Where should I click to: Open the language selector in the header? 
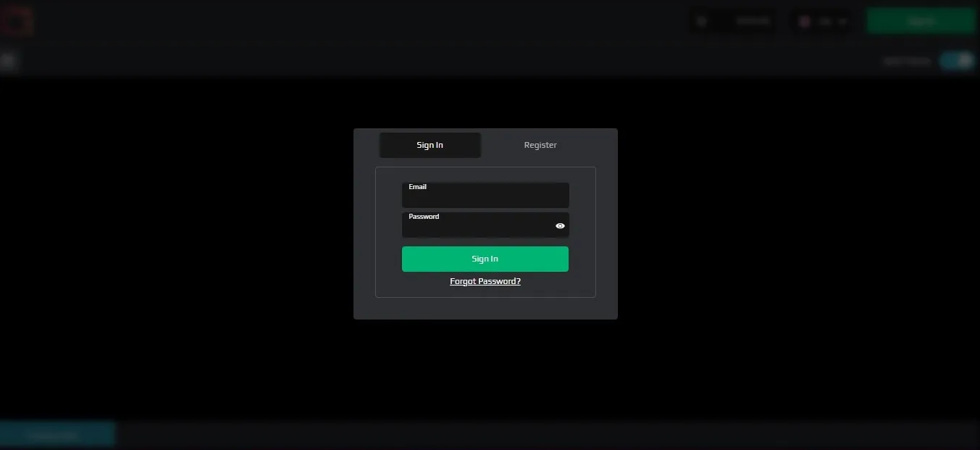823,21
